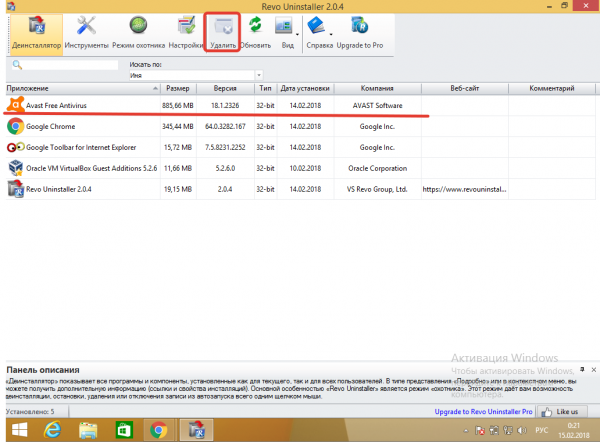Show hidden tray icons arrow

(x=466, y=431)
